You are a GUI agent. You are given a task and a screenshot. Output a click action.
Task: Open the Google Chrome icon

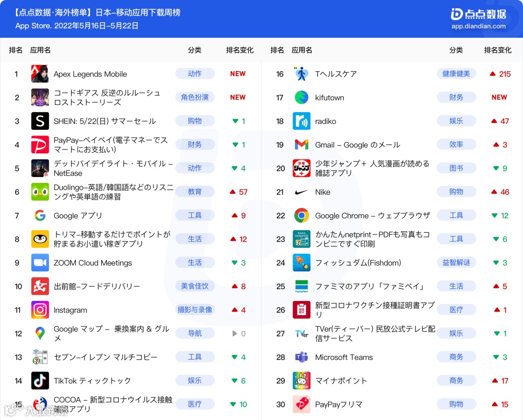pyautogui.click(x=302, y=216)
